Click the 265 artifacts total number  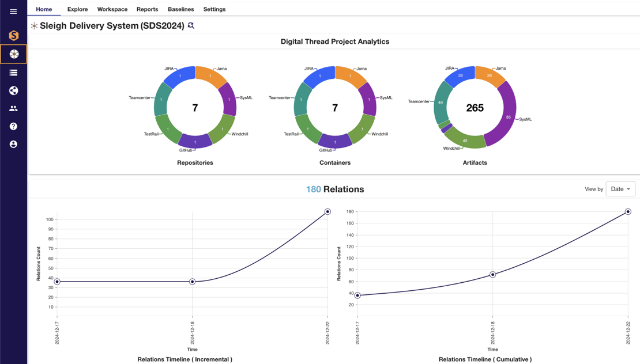coord(475,108)
